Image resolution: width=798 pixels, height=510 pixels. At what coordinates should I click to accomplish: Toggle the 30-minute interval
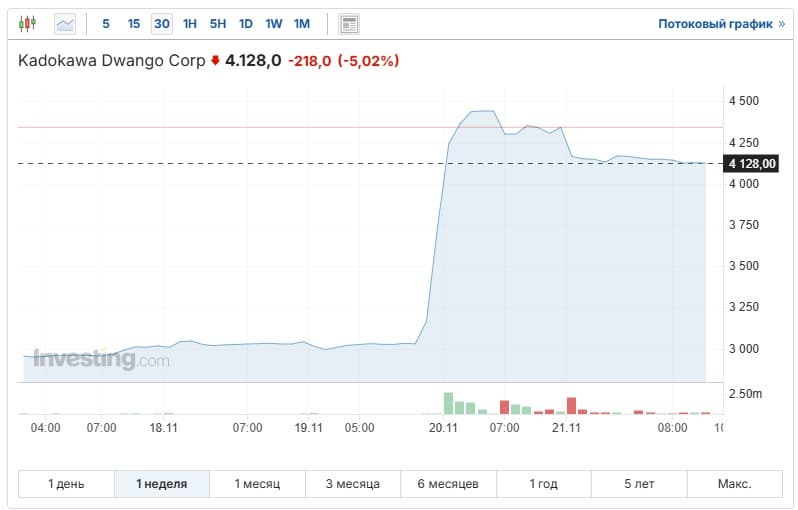161,23
